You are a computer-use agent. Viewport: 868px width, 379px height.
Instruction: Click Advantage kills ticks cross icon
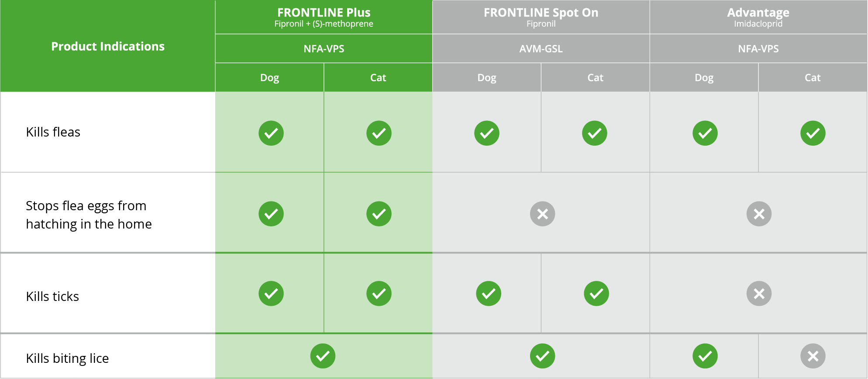pyautogui.click(x=759, y=294)
